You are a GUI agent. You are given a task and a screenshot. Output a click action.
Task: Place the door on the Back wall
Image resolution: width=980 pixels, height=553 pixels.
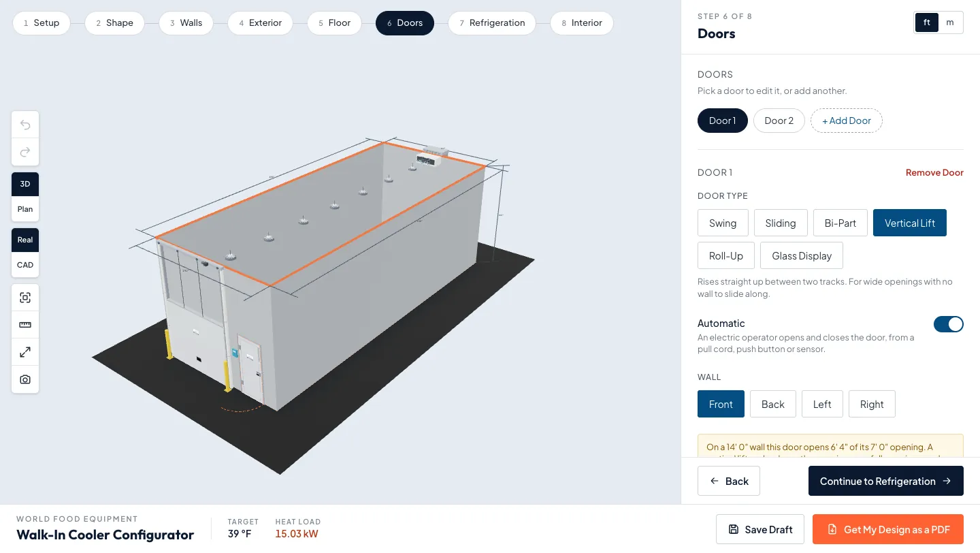click(773, 404)
